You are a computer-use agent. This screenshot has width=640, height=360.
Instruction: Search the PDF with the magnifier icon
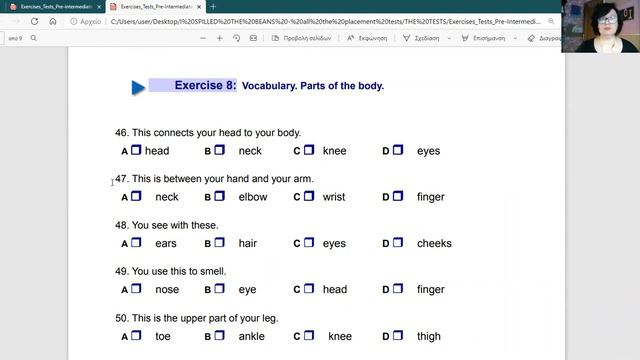tap(33, 38)
